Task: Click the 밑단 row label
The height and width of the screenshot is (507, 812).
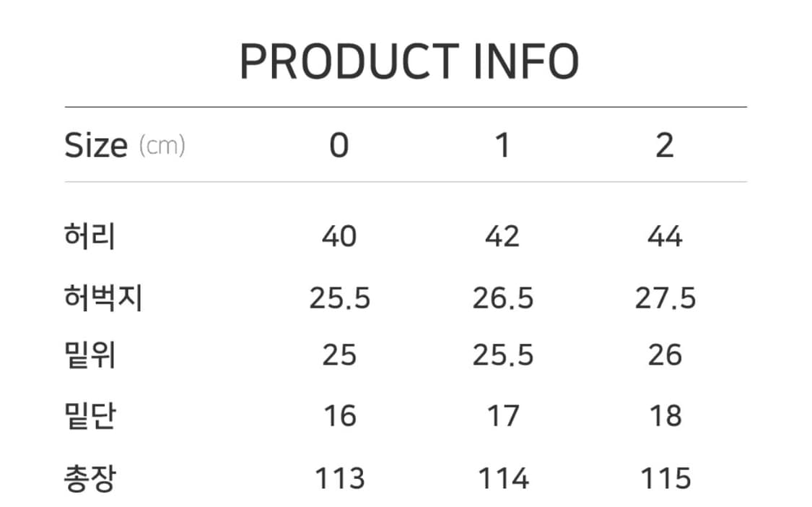Action: (90, 416)
